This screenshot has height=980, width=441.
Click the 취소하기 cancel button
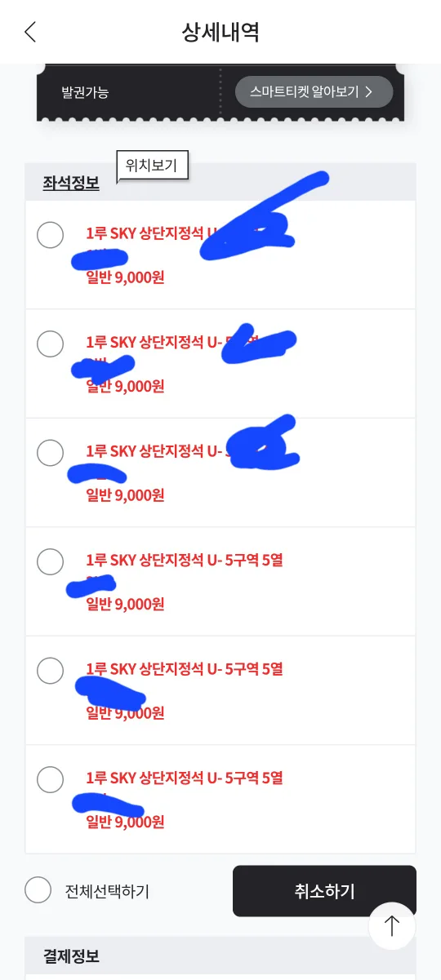324,891
